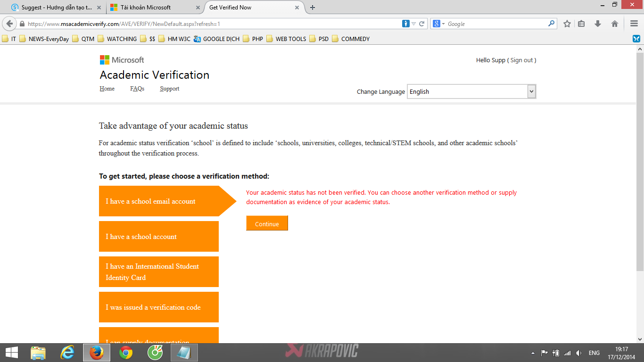Open the Action Center flag tray icon
The height and width of the screenshot is (362, 644).
(544, 353)
